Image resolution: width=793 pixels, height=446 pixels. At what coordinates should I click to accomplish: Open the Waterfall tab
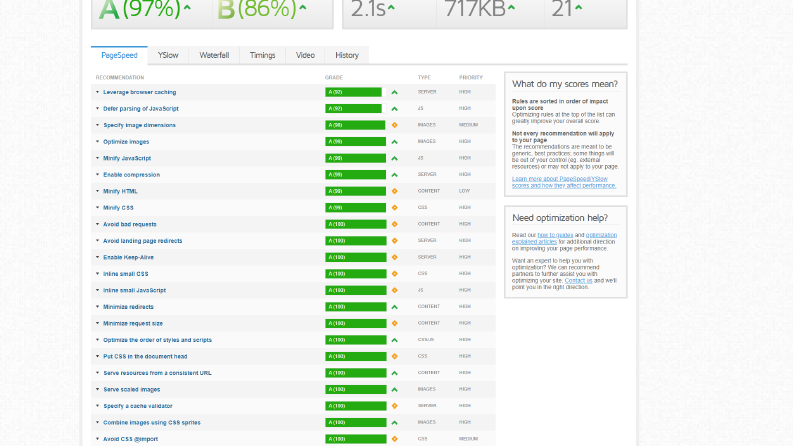214,56
